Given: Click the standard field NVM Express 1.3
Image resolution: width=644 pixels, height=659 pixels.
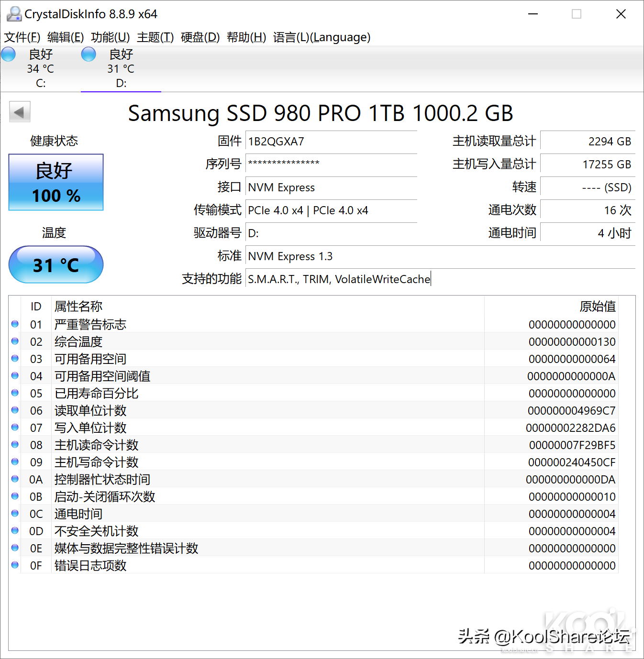Looking at the screenshot, I should (x=440, y=256).
